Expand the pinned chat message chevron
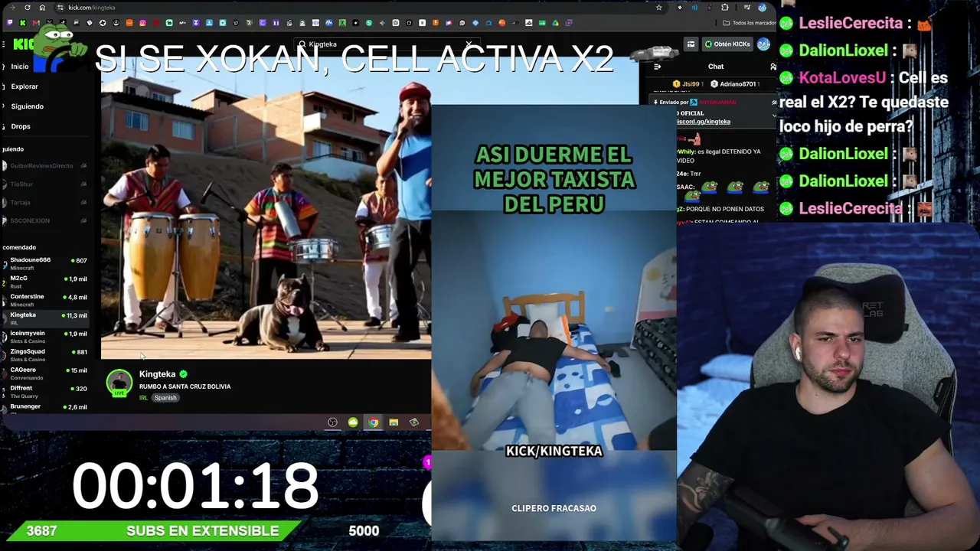This screenshot has height=551, width=980. pyautogui.click(x=774, y=115)
